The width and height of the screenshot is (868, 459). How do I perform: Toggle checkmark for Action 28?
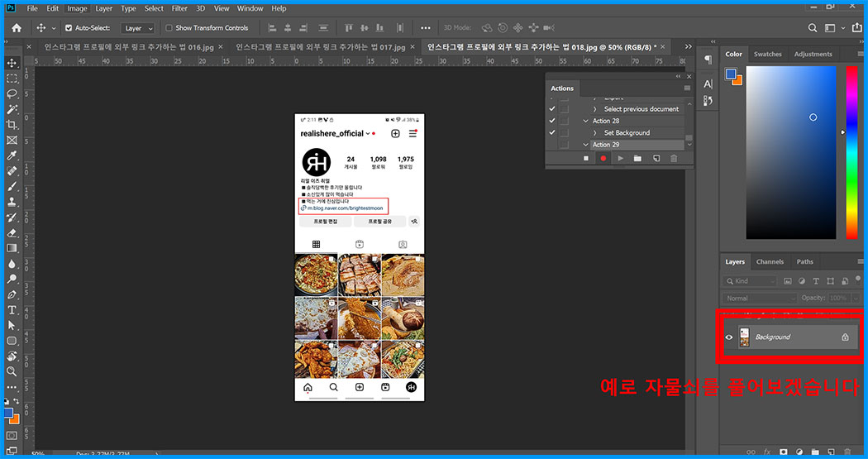(x=552, y=121)
